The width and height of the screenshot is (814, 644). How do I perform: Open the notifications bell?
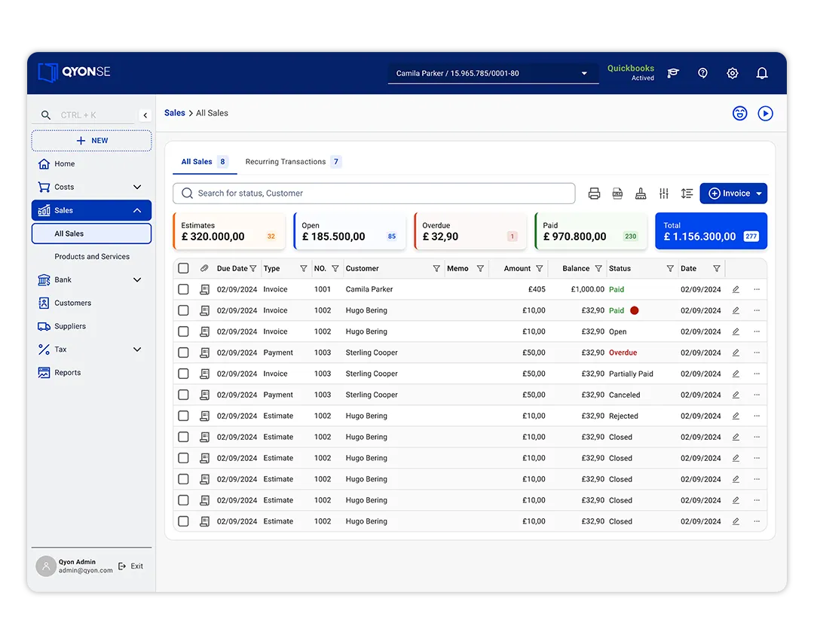click(x=762, y=73)
